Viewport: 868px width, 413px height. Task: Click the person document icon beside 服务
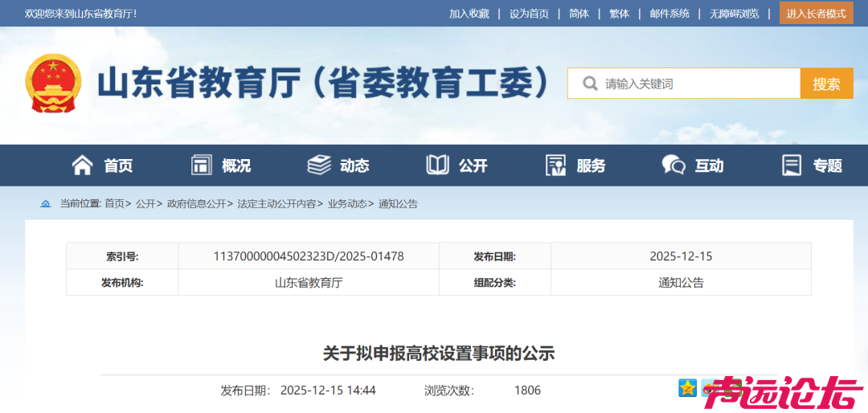556,165
